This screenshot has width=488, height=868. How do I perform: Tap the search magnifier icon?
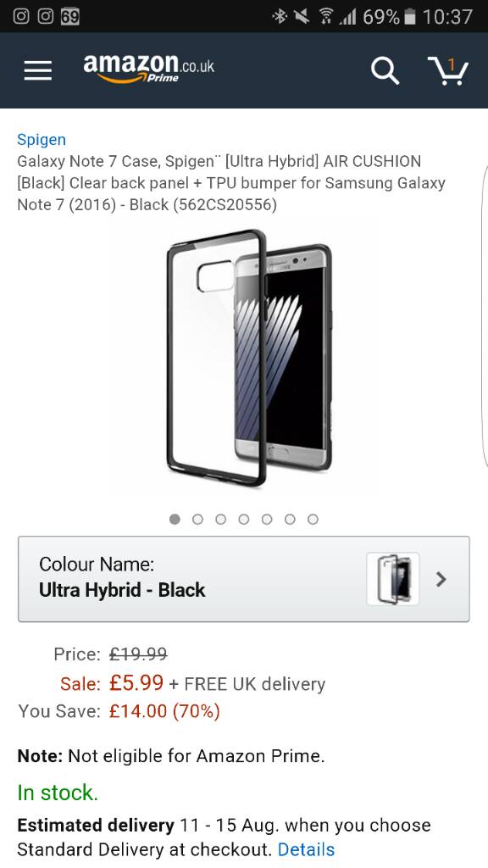tap(385, 71)
